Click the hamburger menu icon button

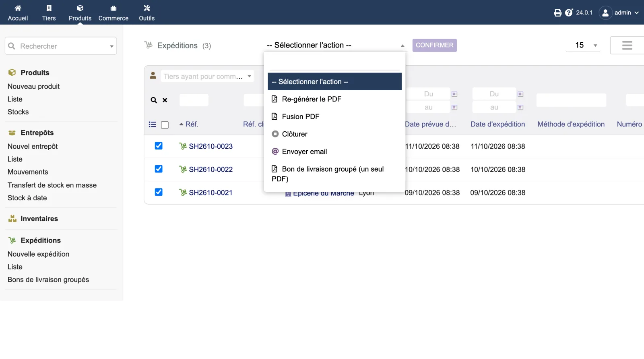[627, 45]
